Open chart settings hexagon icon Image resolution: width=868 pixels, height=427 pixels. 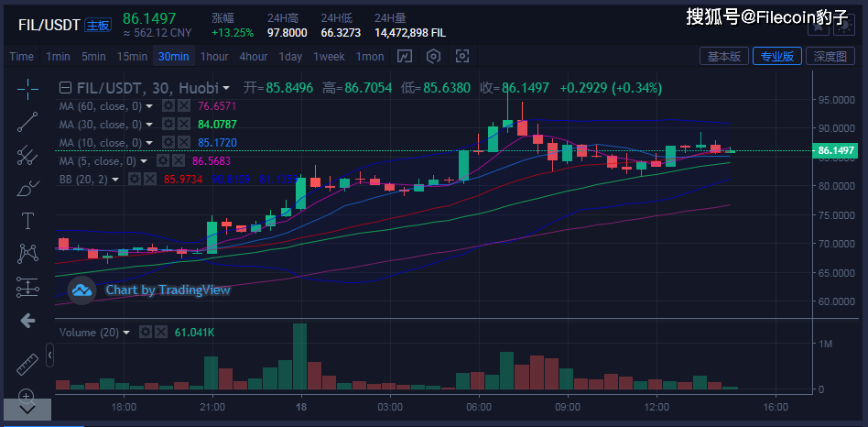point(433,56)
